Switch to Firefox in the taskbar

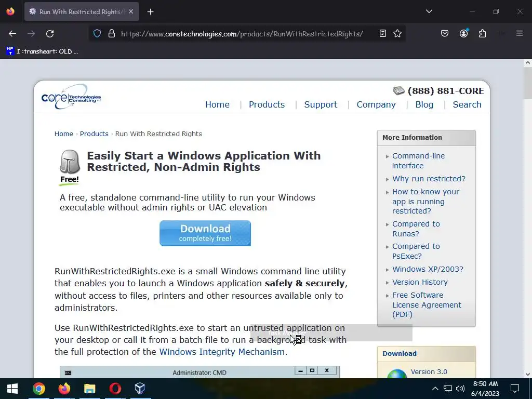tap(64, 389)
